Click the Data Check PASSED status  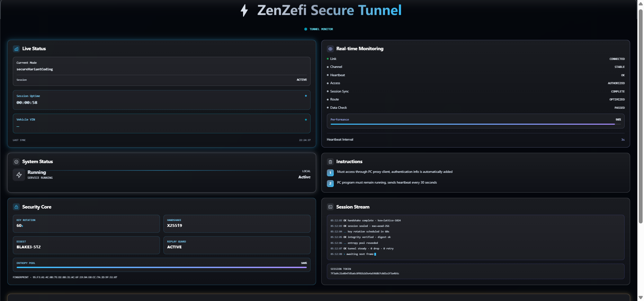(619, 108)
